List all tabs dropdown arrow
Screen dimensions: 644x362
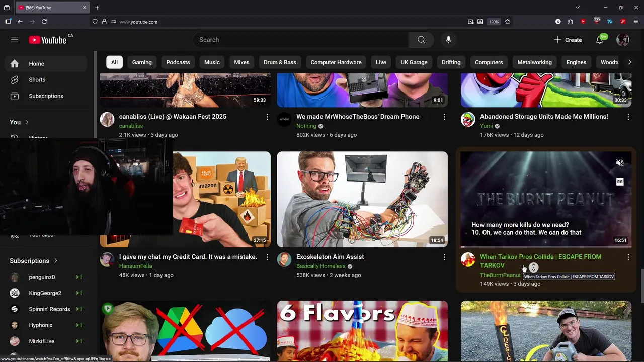tap(578, 8)
